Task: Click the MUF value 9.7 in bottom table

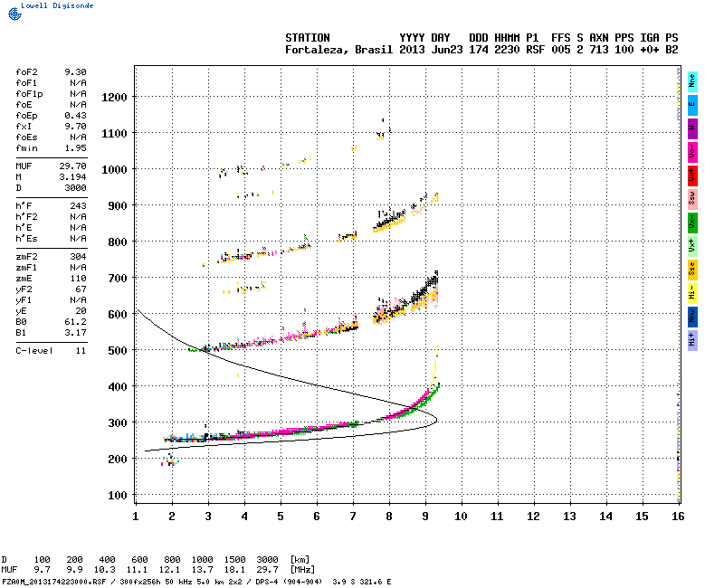Action: [42, 570]
